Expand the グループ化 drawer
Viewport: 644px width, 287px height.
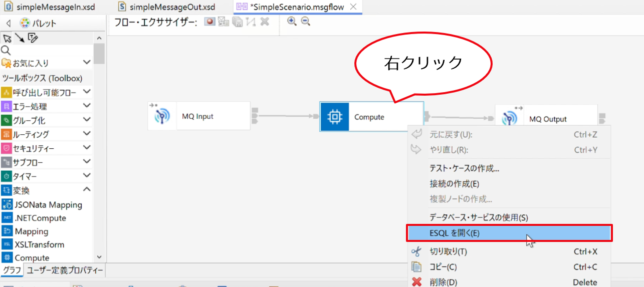click(87, 120)
